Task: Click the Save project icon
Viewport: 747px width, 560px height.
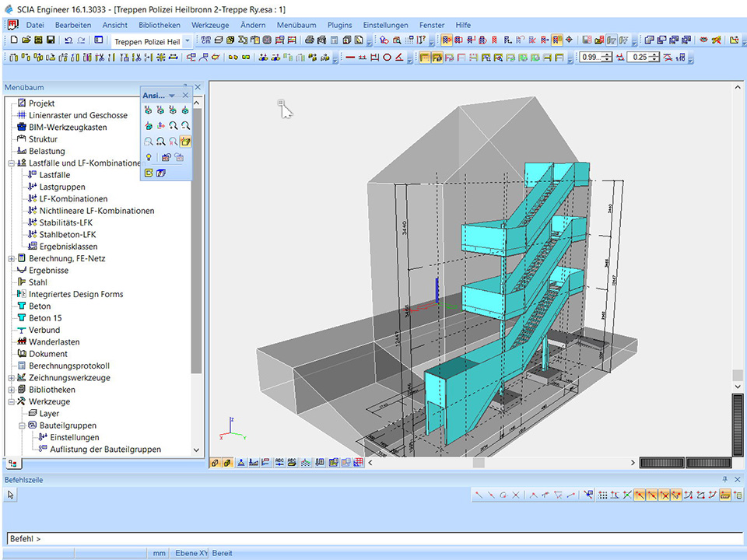Action: pyautogui.click(x=51, y=40)
